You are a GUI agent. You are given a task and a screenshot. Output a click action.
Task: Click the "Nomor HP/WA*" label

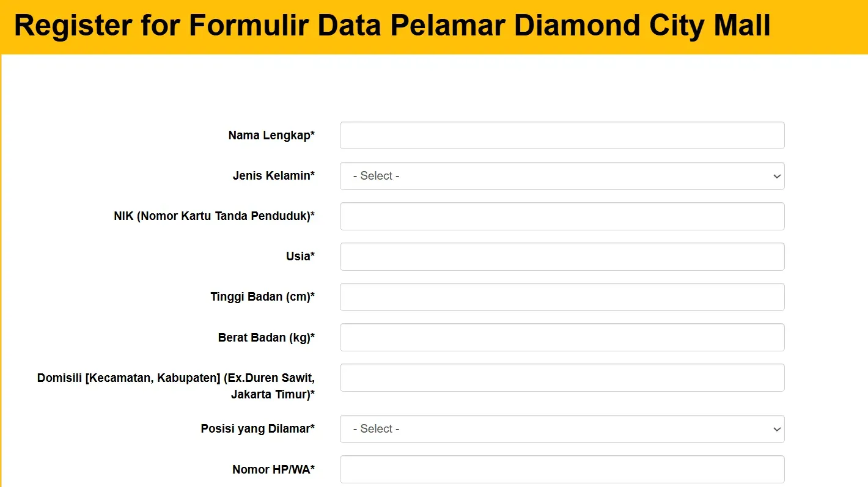[x=273, y=469]
